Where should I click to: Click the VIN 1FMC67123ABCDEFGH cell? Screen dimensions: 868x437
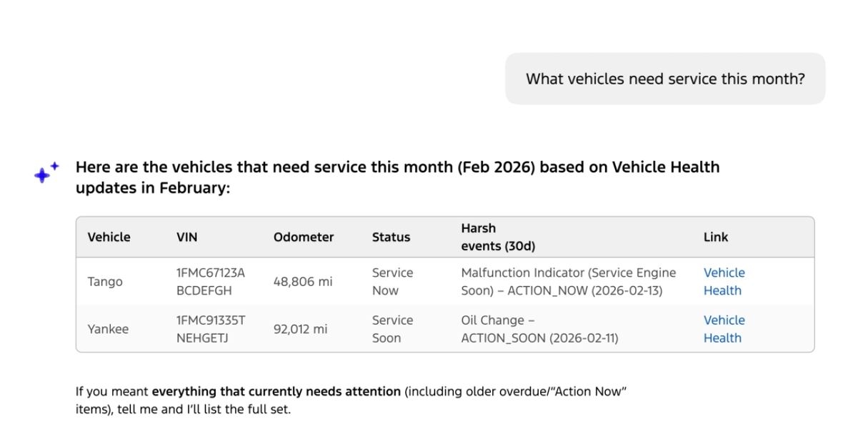tap(210, 282)
